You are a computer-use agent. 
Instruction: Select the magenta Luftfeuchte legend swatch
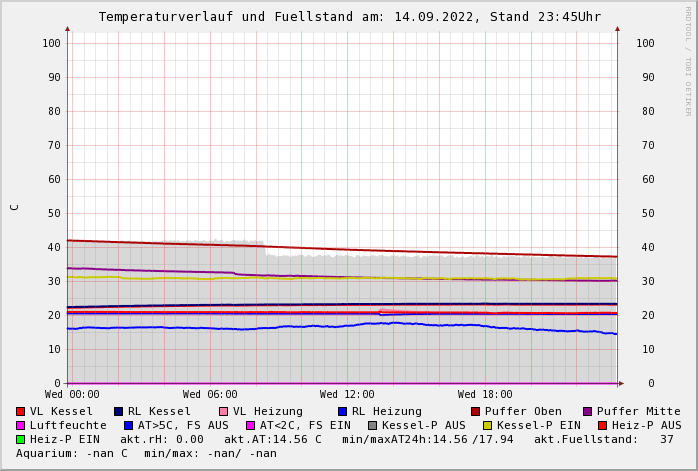pyautogui.click(x=21, y=426)
